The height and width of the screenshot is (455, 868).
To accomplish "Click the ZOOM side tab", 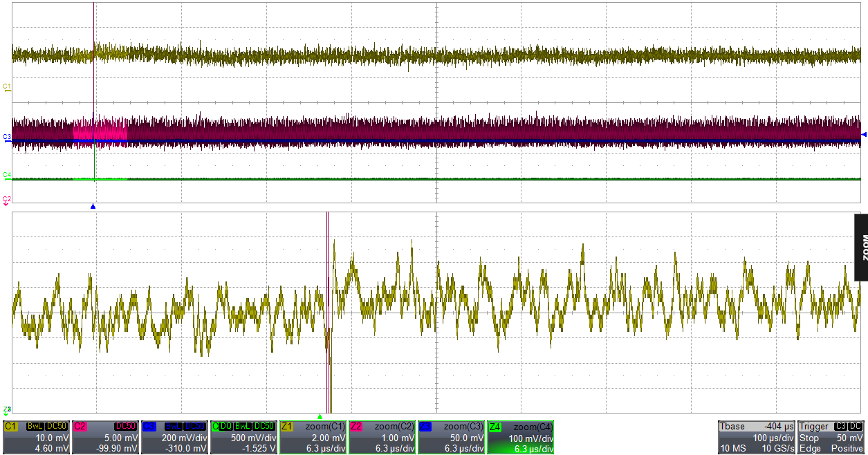I will coord(861,247).
